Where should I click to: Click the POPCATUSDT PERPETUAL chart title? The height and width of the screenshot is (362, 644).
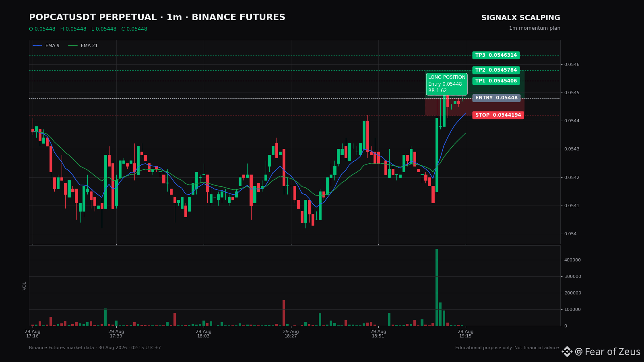coord(157,18)
